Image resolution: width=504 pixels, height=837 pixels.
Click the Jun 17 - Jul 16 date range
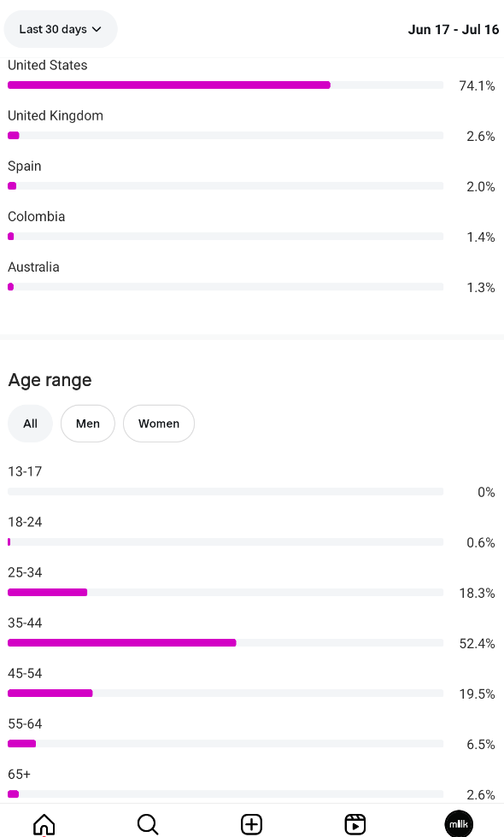coord(454,29)
